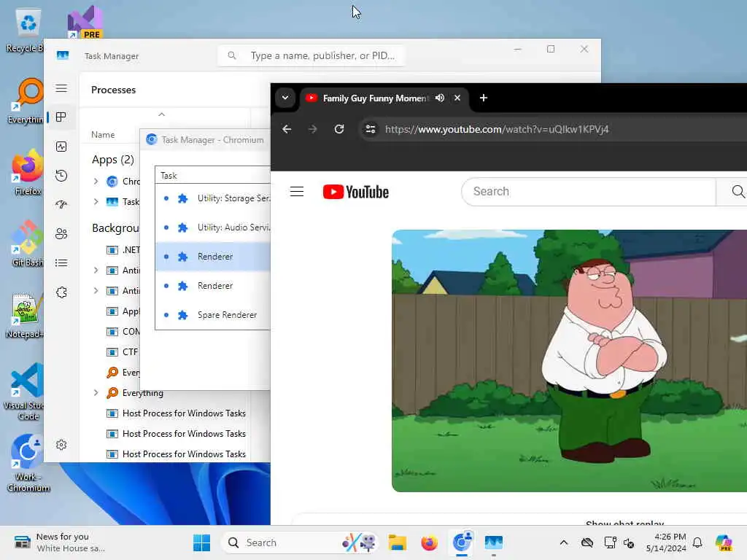
Task: Open Firefox from the taskbar
Action: [429, 542]
